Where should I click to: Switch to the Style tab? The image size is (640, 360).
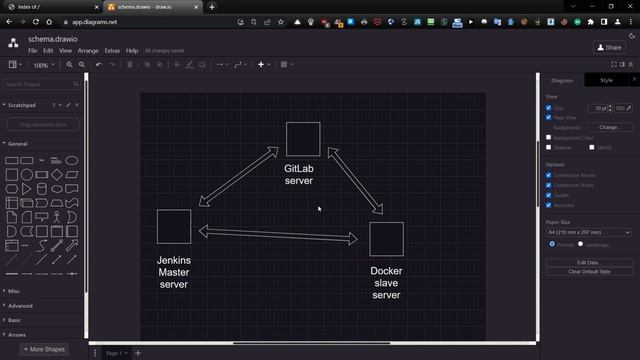click(x=606, y=80)
